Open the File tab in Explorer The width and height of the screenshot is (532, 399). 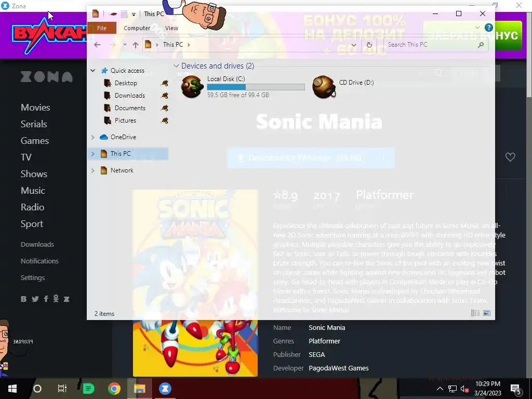[102, 28]
